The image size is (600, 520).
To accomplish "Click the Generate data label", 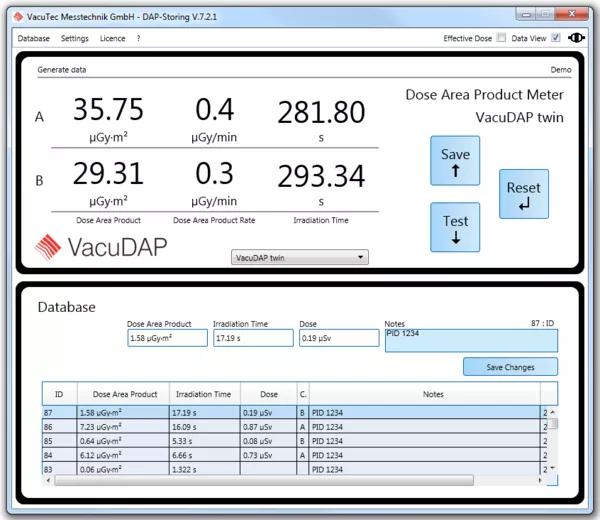I will pyautogui.click(x=62, y=70).
